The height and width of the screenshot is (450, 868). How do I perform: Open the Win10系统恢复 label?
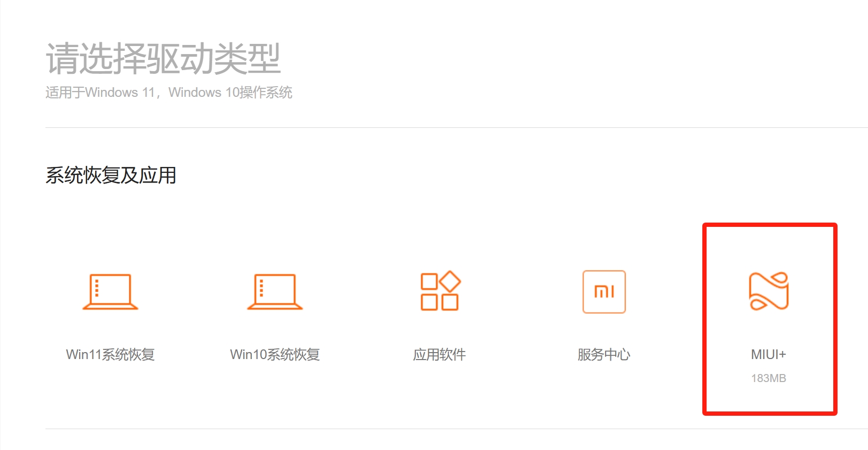point(275,354)
